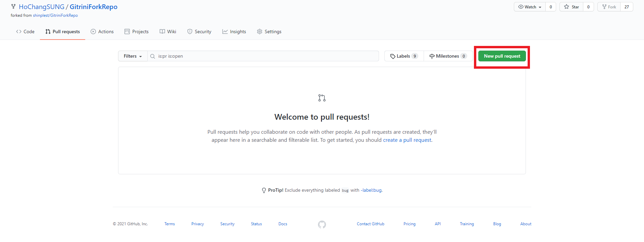Open the Docs footer link
644x242 pixels.
[x=283, y=224]
